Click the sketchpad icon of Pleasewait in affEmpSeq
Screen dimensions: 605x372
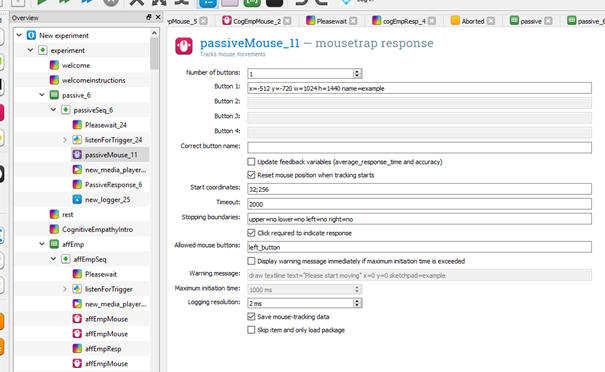77,274
